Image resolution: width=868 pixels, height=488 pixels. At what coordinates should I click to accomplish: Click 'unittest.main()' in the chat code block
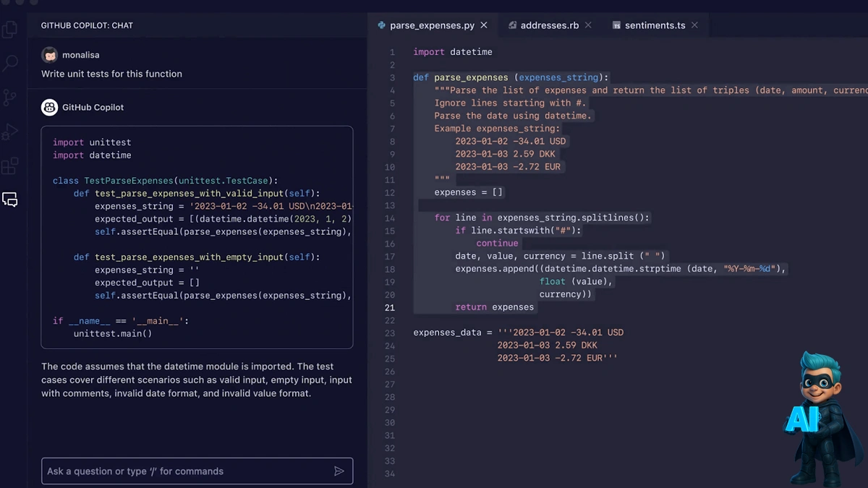pos(113,334)
